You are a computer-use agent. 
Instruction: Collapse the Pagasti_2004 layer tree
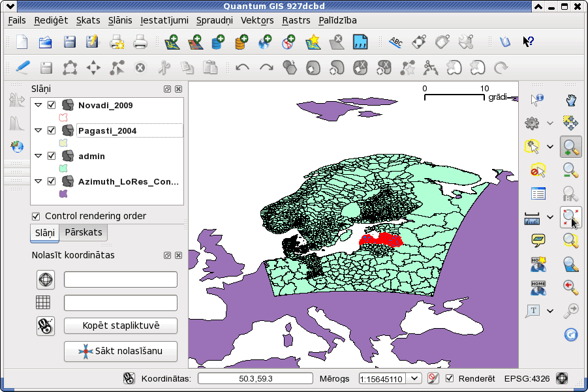tap(39, 130)
